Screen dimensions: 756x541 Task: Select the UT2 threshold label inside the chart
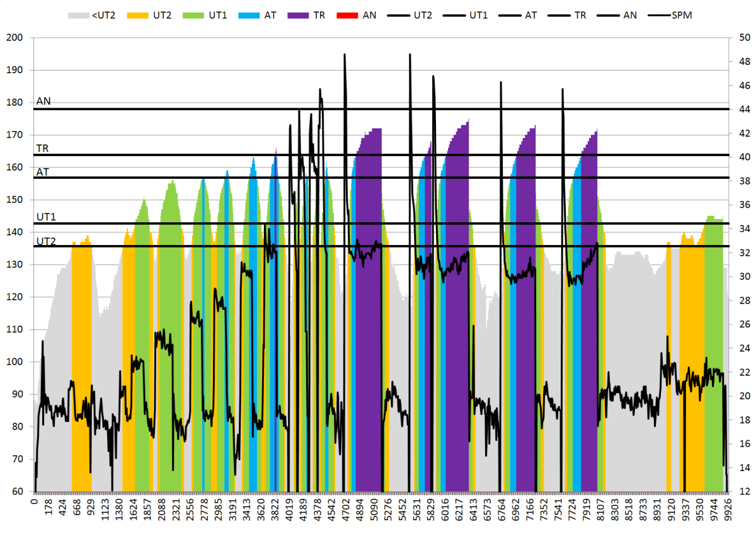pyautogui.click(x=46, y=241)
